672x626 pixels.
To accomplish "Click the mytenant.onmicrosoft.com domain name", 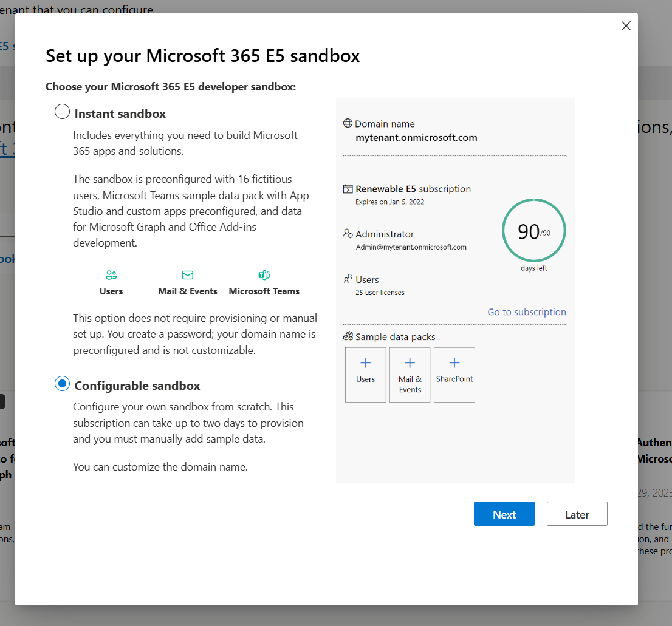I will coord(416,138).
